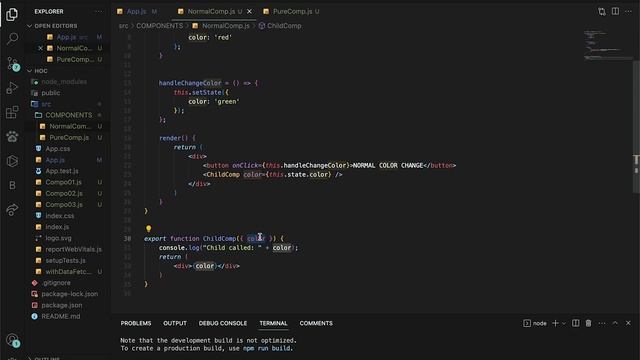This screenshot has width=640, height=360.
Task: Open the Explorer view in activity bar
Action: (x=12, y=15)
